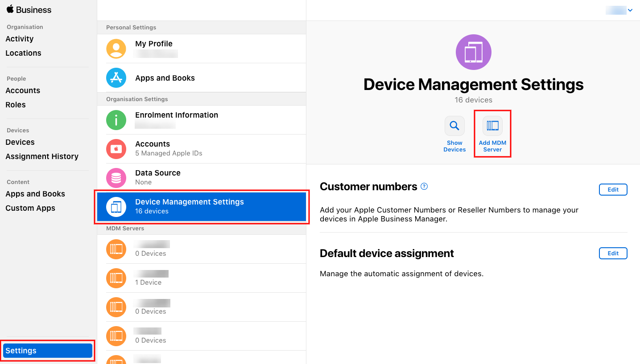Select Device Management Settings row
Screen dimensions: 640x364
[202, 207]
